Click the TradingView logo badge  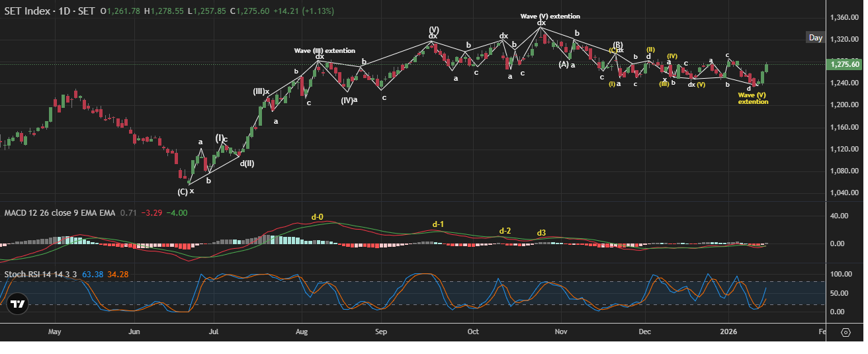click(x=17, y=304)
